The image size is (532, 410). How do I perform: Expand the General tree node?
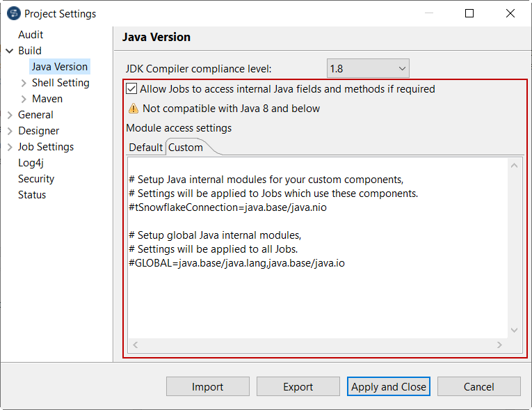pos(10,115)
